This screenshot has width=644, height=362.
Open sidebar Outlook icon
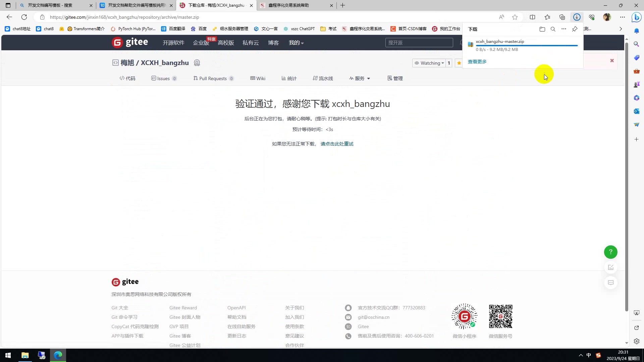tap(636, 111)
